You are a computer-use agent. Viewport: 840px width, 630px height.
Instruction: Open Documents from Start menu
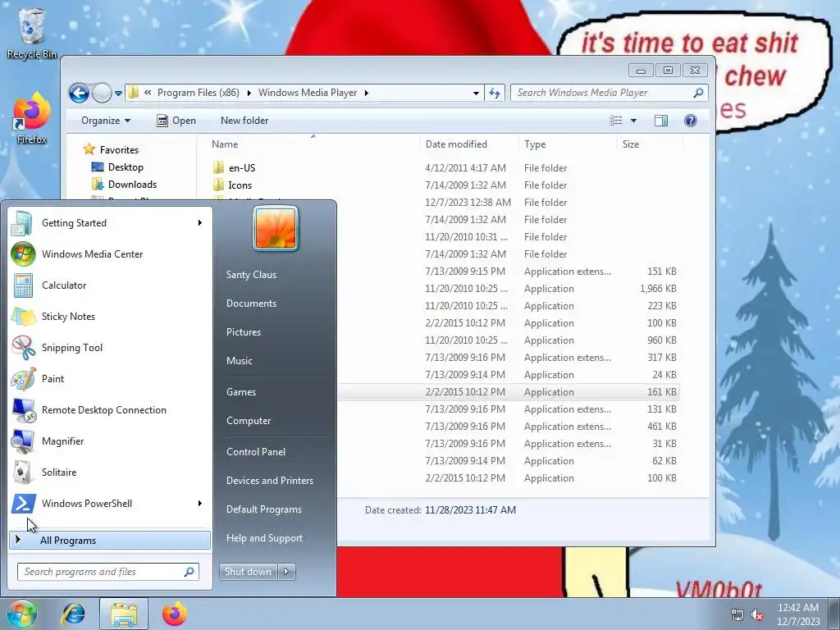pos(251,304)
